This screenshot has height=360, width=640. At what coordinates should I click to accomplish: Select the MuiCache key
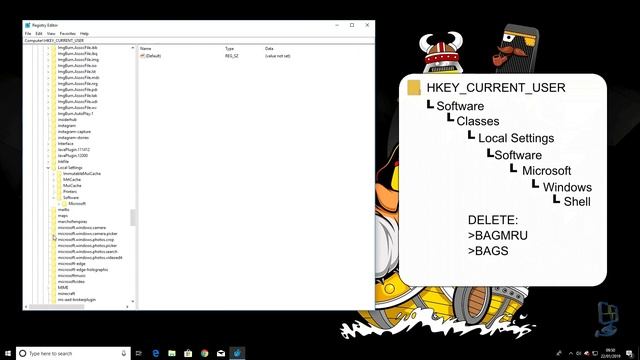point(72,186)
